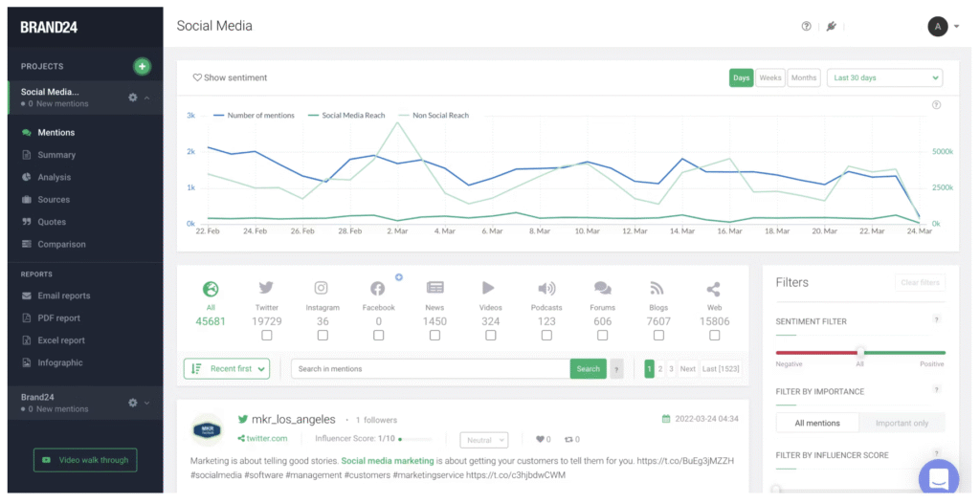
Task: Select Important only filter
Action: [x=902, y=423]
